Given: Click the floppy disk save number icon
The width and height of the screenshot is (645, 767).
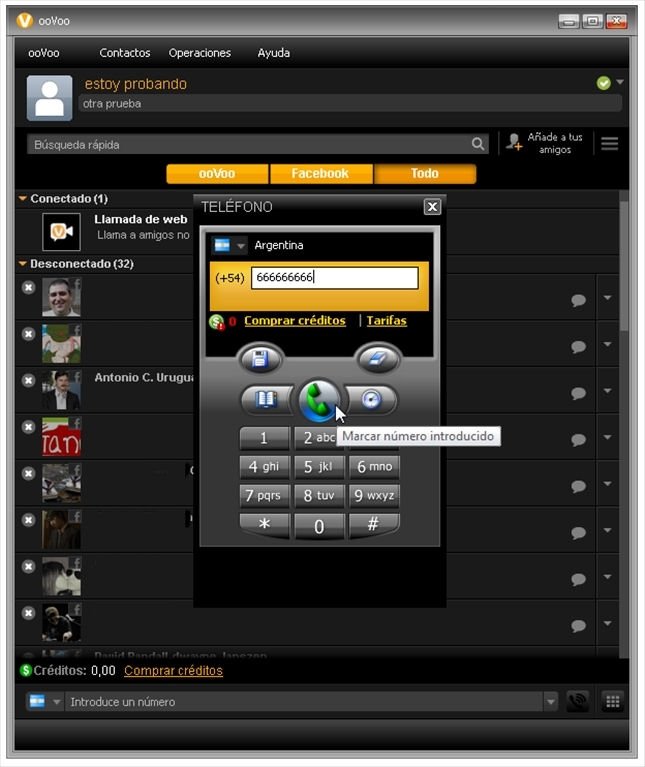Looking at the screenshot, I should (x=260, y=360).
